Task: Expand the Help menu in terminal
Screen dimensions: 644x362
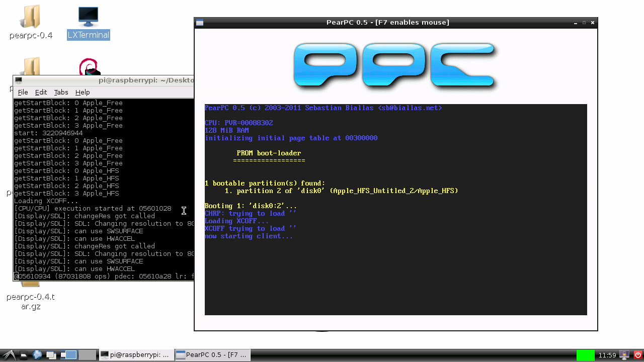Action: click(83, 92)
